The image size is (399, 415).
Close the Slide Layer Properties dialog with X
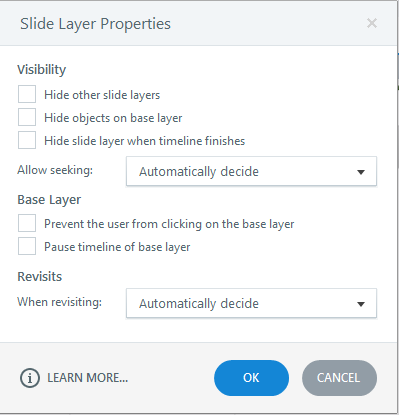click(372, 23)
